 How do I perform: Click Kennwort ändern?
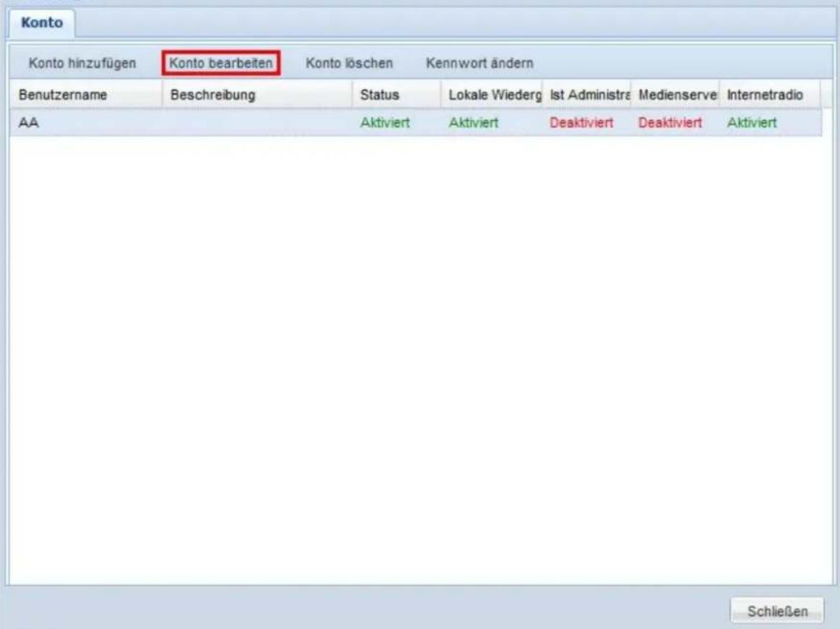pyautogui.click(x=479, y=63)
